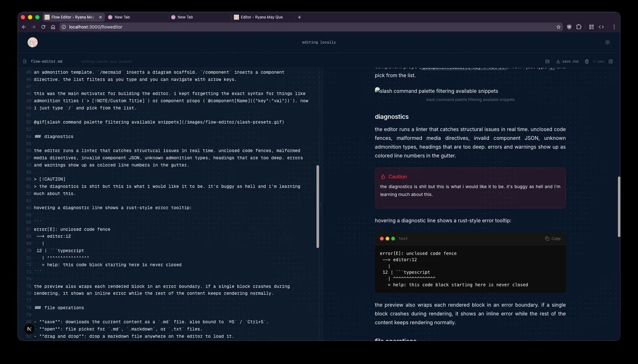638x364 pixels.
Task: Open a file with the folder icon
Action: [547, 61]
